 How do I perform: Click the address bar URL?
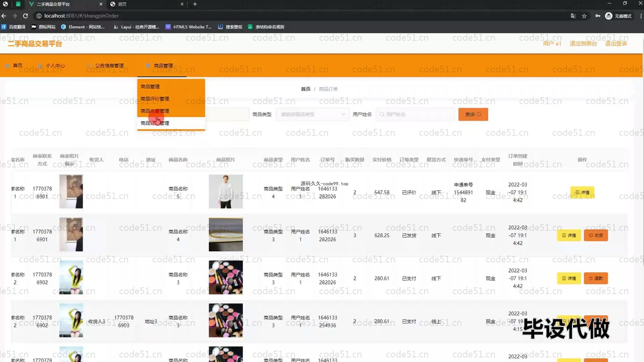[81, 16]
